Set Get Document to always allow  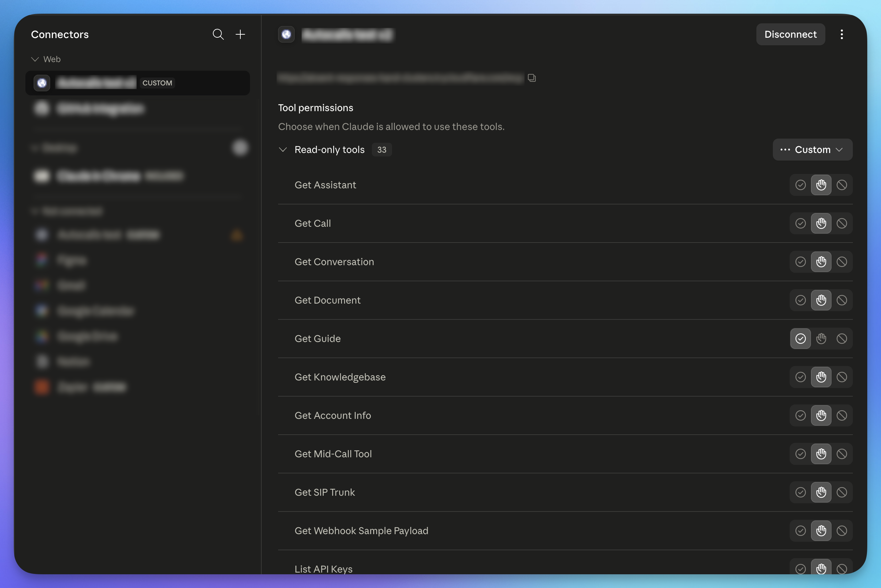click(x=800, y=301)
